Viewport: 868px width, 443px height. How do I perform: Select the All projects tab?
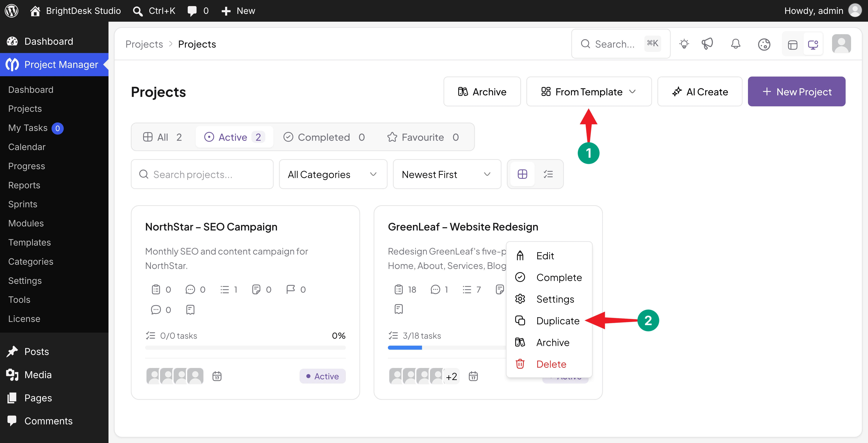pos(162,137)
